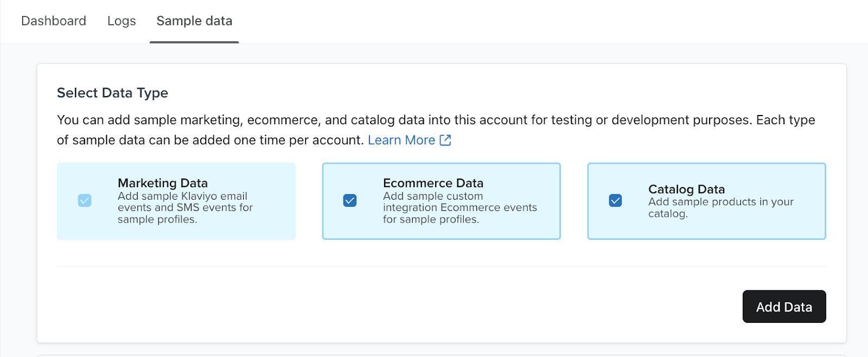
Task: Click the Marketing Data card title
Action: click(162, 183)
